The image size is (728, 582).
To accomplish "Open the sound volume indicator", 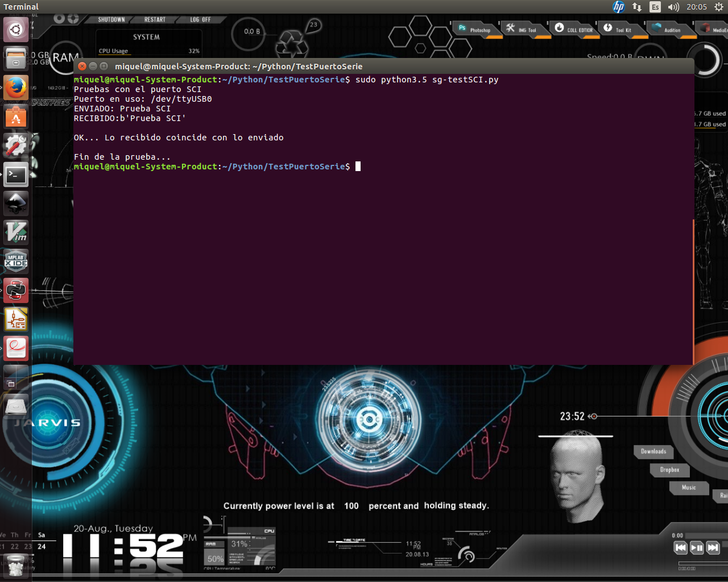I will pyautogui.click(x=673, y=7).
